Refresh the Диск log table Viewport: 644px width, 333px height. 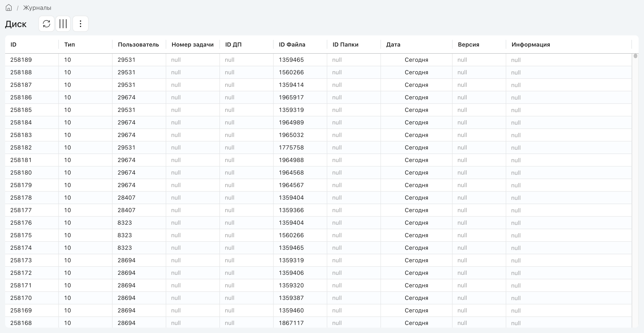(x=47, y=24)
